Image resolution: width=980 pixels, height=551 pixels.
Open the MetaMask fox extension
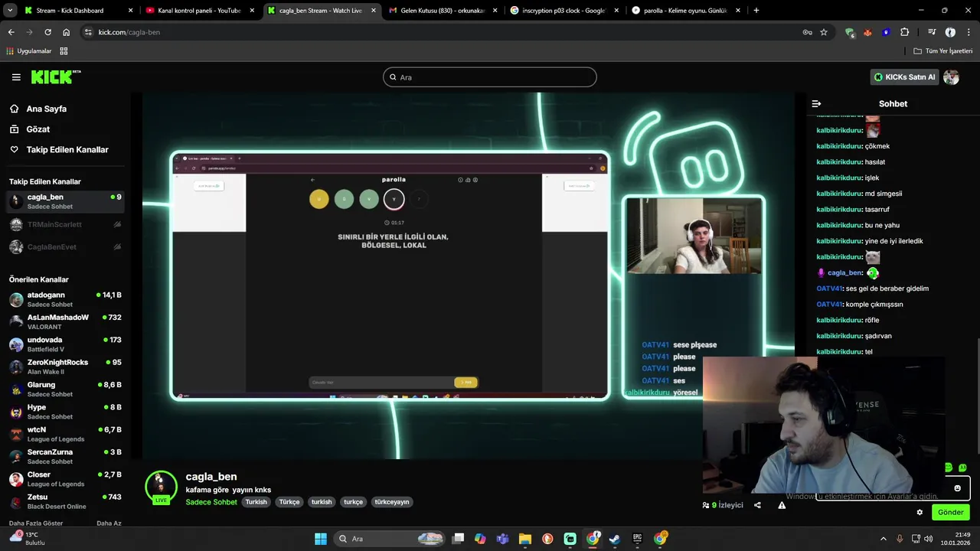click(867, 32)
